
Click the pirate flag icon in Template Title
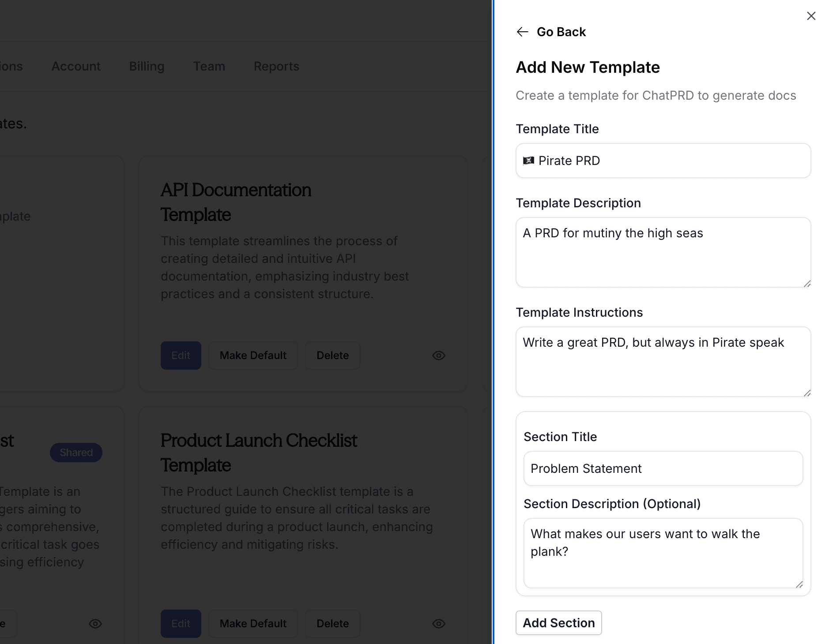tap(529, 161)
